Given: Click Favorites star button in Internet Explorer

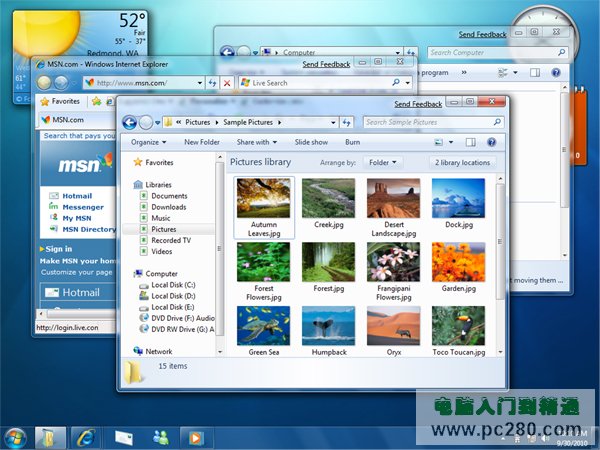Looking at the screenshot, I should (x=60, y=101).
